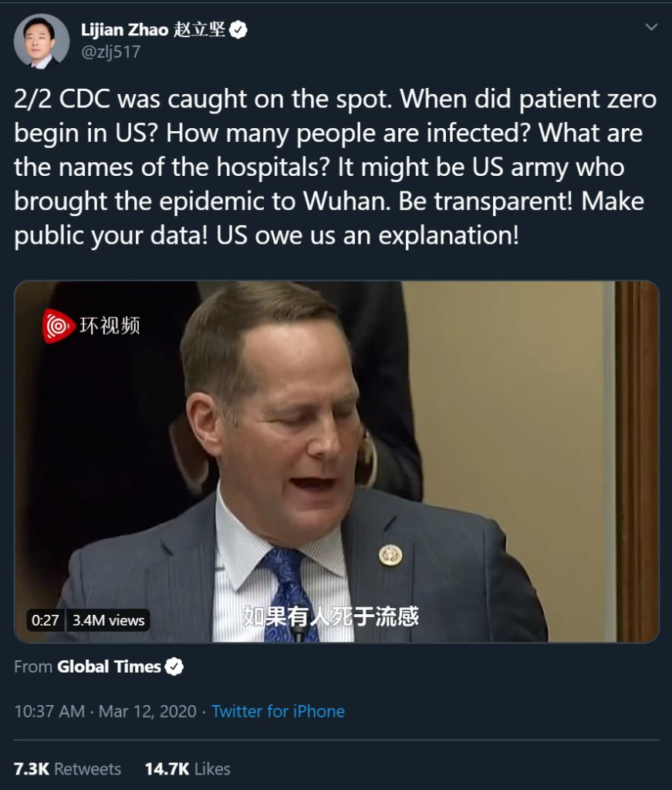Open the @zlj517 handle link
672x790 pixels.
click(111, 52)
